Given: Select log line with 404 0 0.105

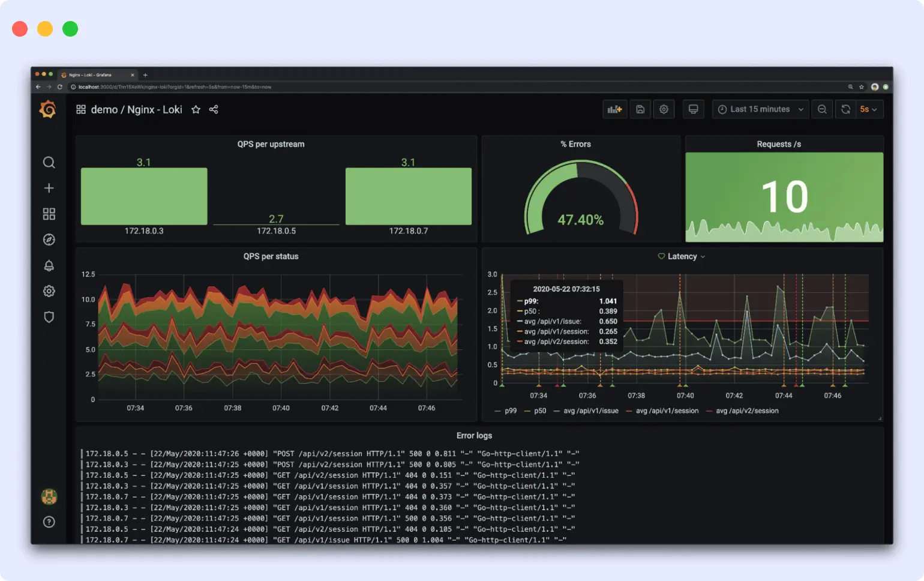Looking at the screenshot, I should [329, 529].
